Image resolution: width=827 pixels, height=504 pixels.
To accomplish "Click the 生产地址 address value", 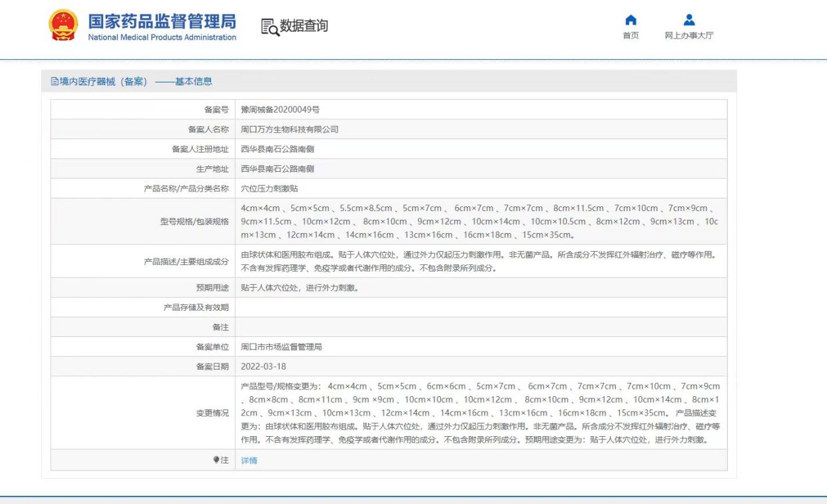I will [278, 169].
